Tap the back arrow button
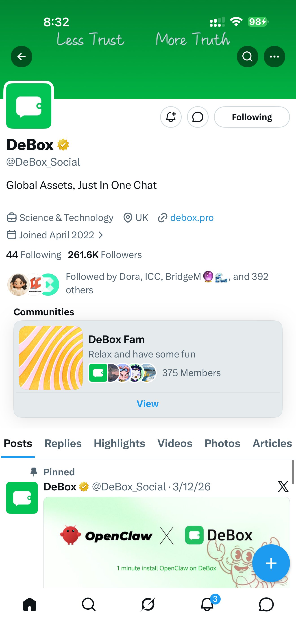 (x=22, y=57)
